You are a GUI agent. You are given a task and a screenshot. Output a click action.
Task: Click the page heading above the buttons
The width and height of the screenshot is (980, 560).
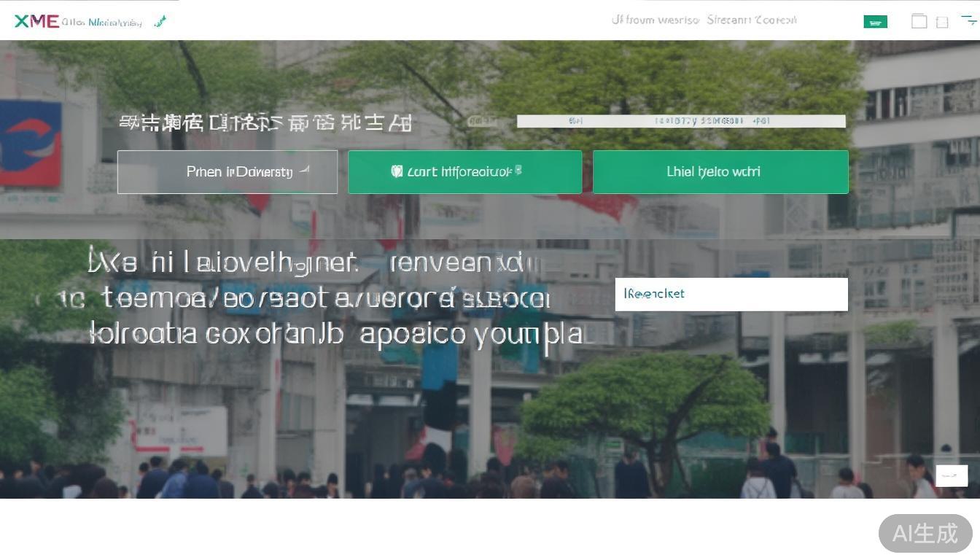tap(266, 122)
